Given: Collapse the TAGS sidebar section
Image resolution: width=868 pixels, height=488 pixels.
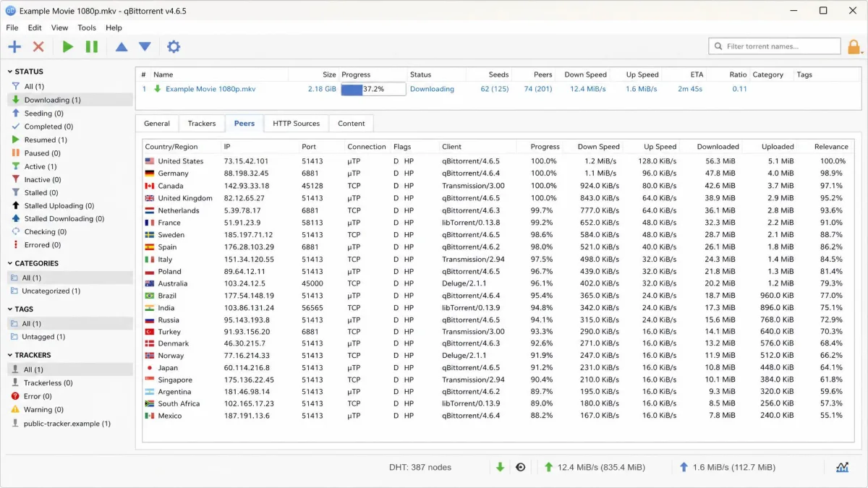Looking at the screenshot, I should click(x=10, y=309).
